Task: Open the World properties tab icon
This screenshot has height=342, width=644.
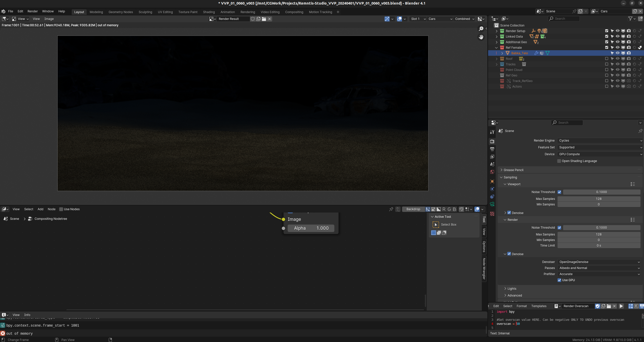Action: click(492, 172)
